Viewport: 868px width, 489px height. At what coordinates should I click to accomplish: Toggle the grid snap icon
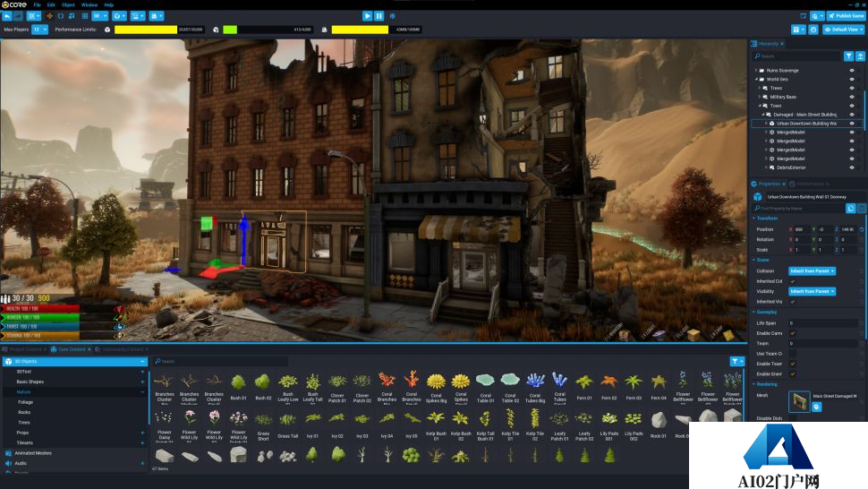click(x=85, y=16)
